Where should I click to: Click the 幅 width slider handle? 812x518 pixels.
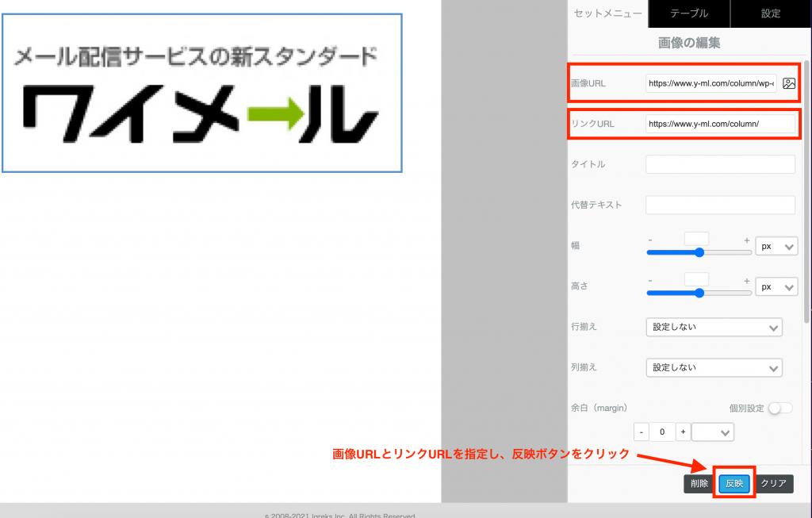click(699, 252)
